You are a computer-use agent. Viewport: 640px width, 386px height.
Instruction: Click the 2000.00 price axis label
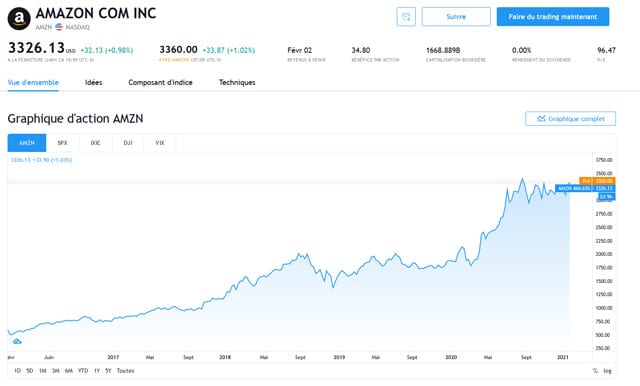point(604,254)
